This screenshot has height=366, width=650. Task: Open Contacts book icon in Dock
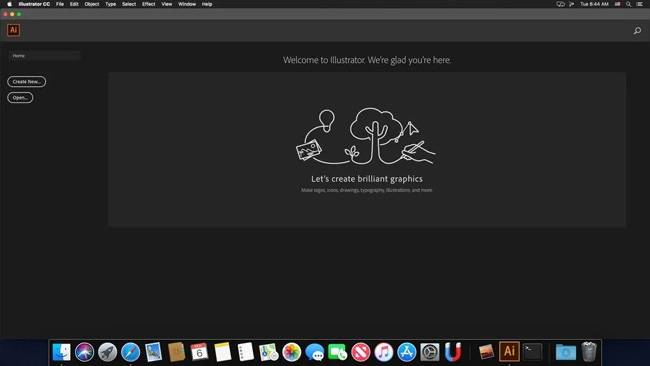(177, 352)
